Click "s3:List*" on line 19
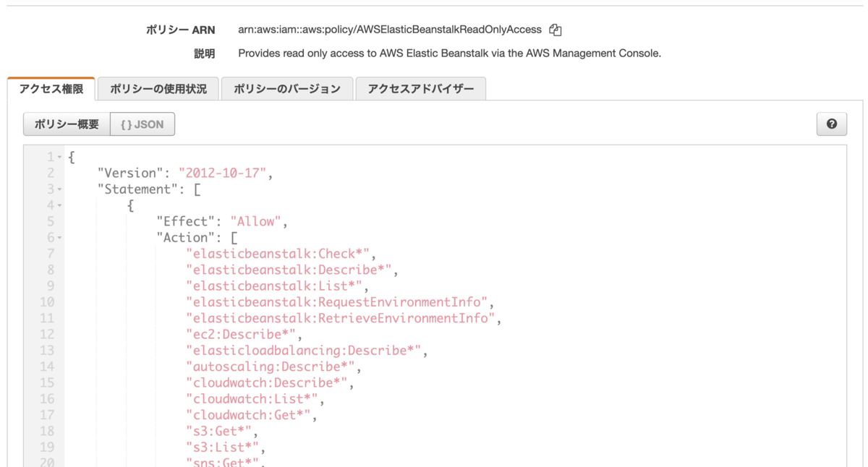The height and width of the screenshot is (467, 868). (x=223, y=447)
